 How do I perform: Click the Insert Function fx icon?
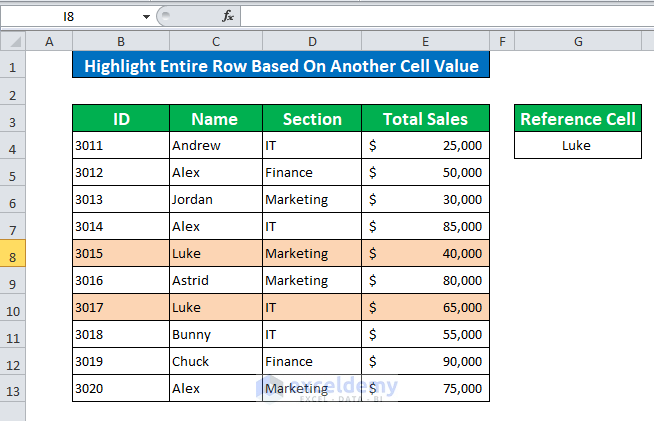(x=227, y=16)
